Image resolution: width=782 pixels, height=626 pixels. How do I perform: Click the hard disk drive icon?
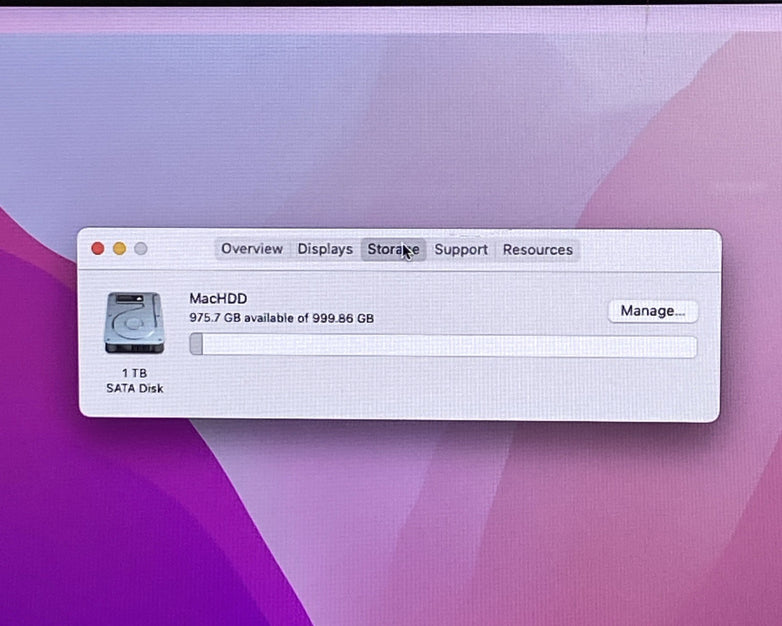point(134,322)
